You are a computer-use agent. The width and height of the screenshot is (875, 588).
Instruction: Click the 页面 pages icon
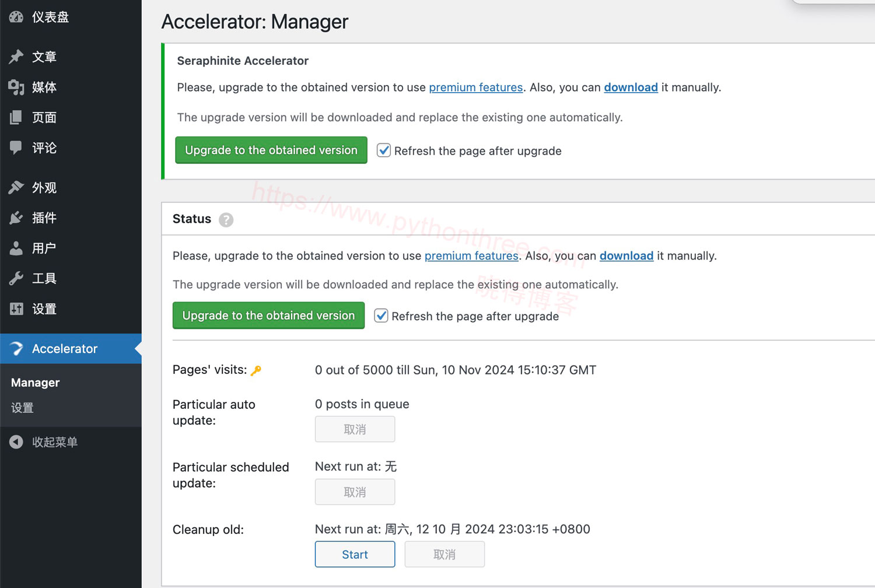16,118
